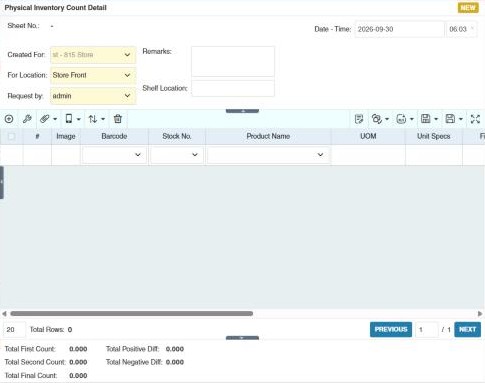Toggle fullscreen with the expand arrows icon

point(475,119)
